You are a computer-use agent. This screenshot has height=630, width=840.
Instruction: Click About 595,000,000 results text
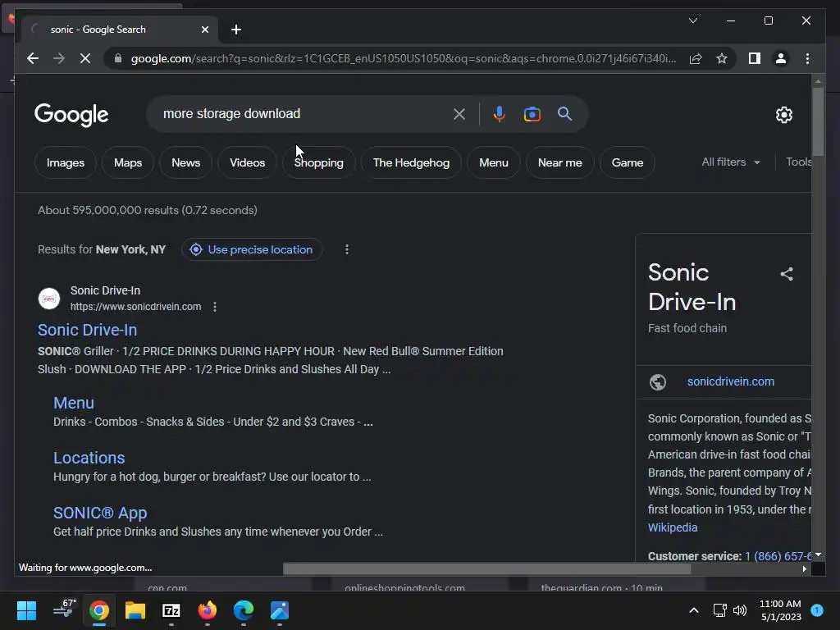(x=148, y=210)
